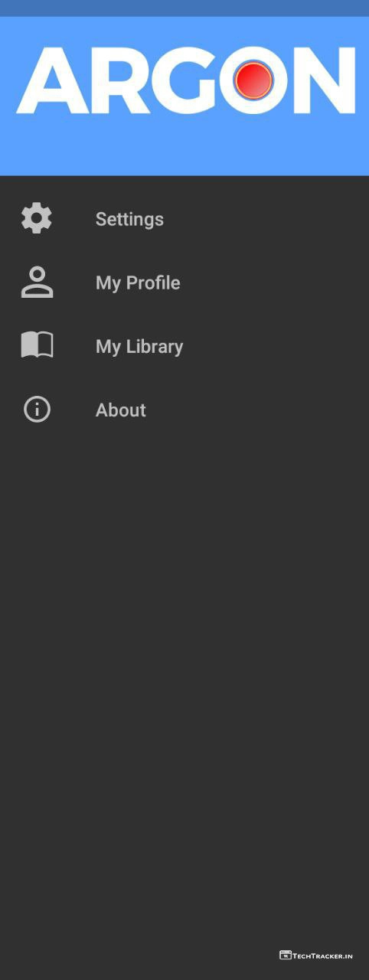
Task: Click the TechTracker.in watermark text
Action: (322, 955)
